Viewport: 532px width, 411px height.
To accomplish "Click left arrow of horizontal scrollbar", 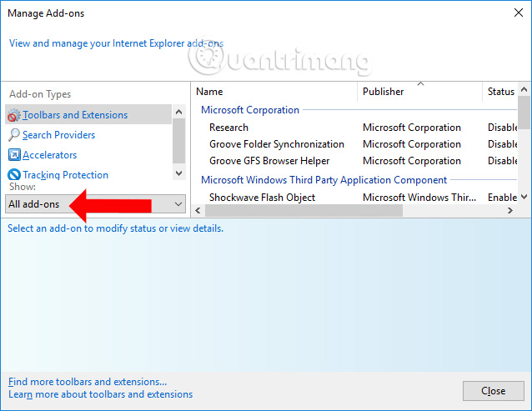I will pyautogui.click(x=198, y=211).
